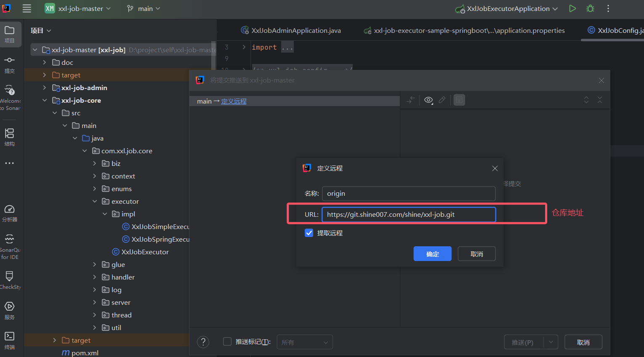
Task: Click the Debug bug icon
Action: [591, 8]
